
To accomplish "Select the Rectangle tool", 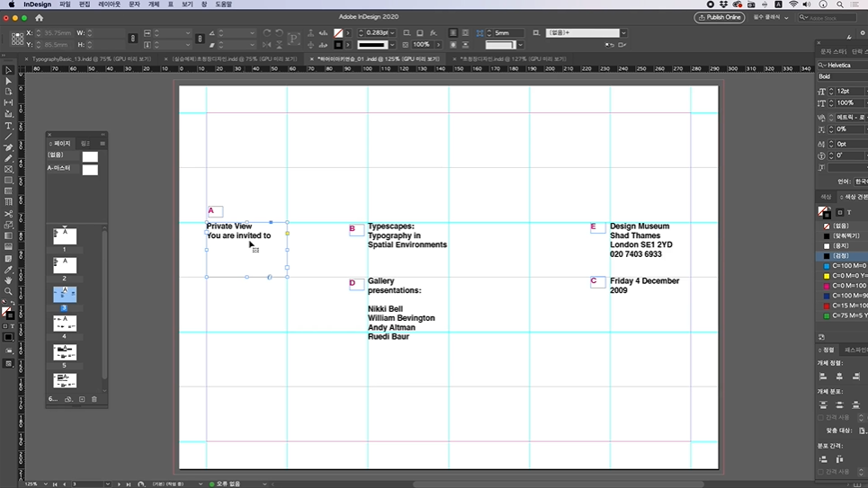I will pyautogui.click(x=8, y=181).
